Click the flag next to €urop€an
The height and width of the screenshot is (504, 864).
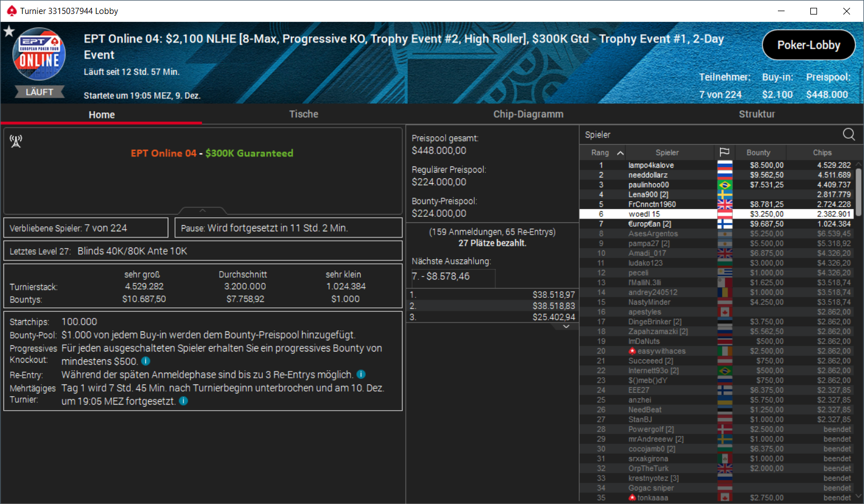click(x=725, y=224)
